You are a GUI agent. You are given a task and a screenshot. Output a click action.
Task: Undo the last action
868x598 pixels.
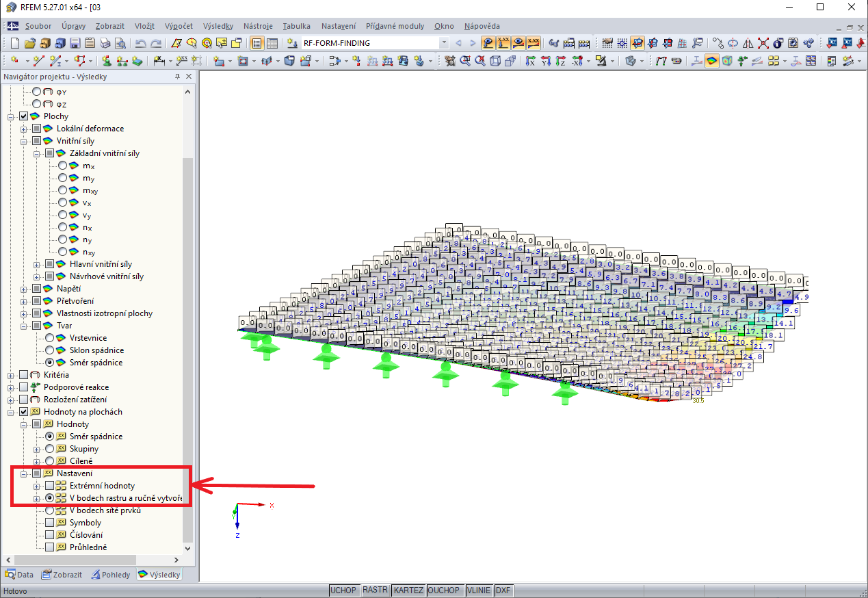[140, 43]
